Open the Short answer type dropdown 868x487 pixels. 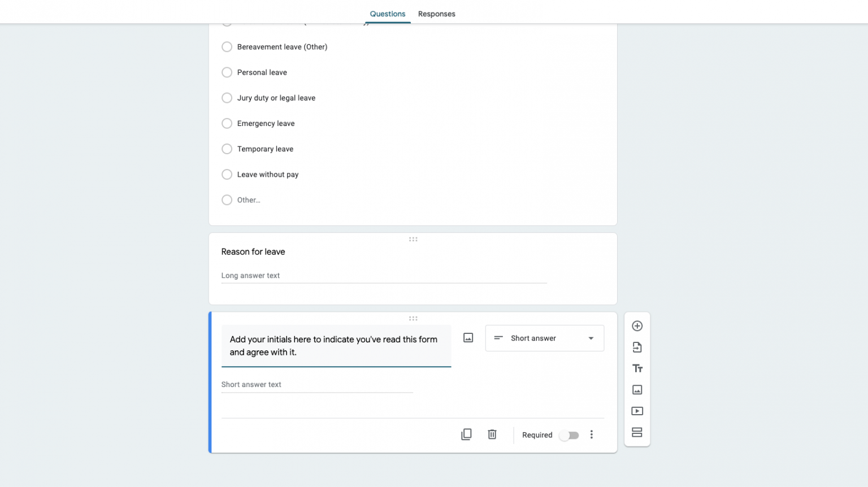544,338
